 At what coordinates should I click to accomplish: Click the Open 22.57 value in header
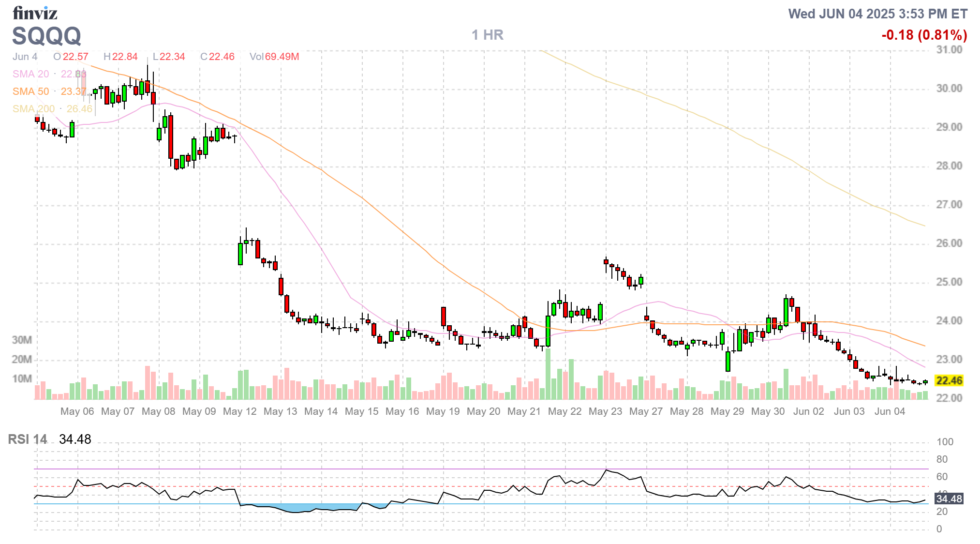(75, 57)
